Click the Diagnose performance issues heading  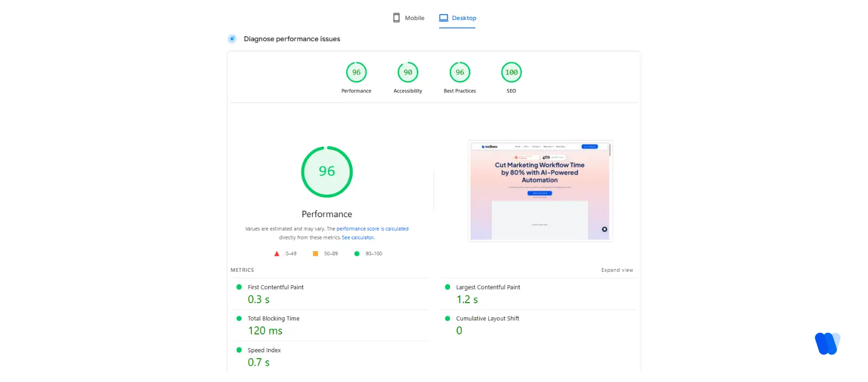pos(292,39)
